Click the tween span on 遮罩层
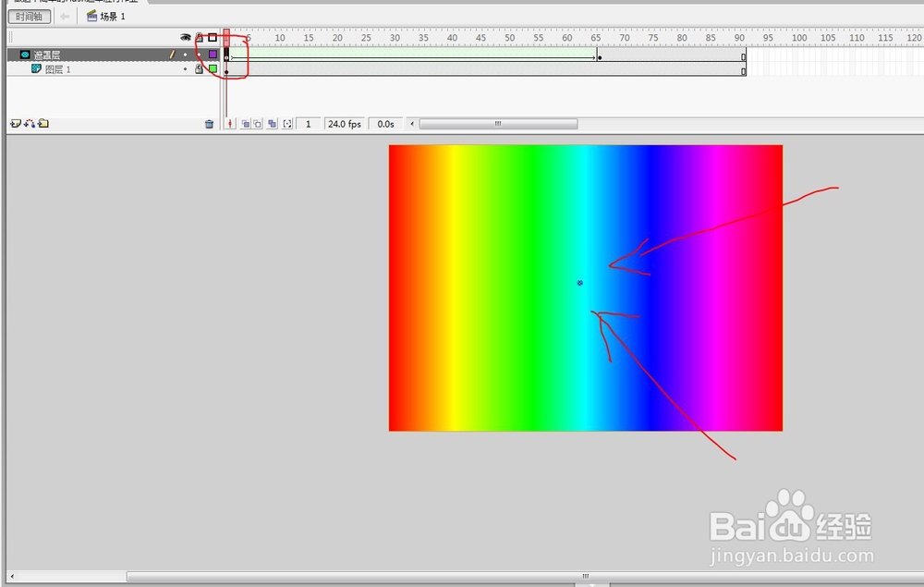 [412, 55]
